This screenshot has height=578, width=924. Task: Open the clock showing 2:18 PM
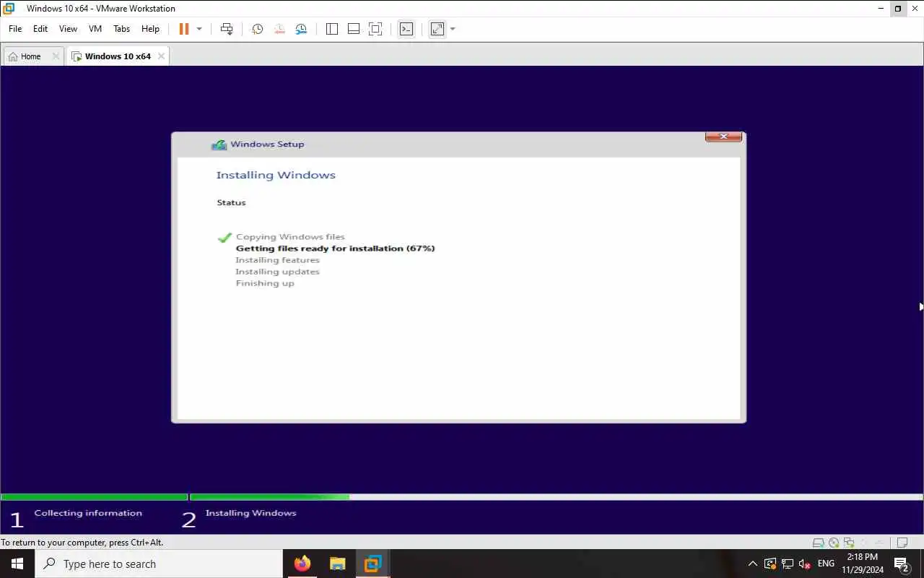point(863,564)
